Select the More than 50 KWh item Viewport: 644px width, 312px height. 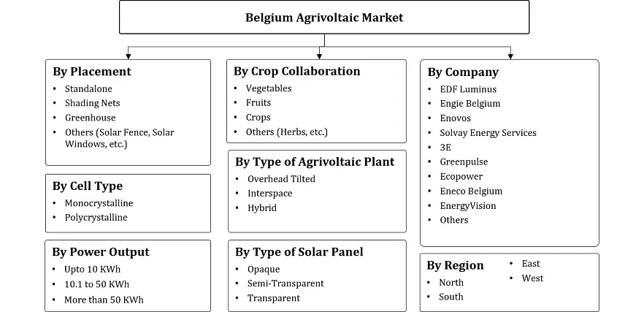pos(104,300)
